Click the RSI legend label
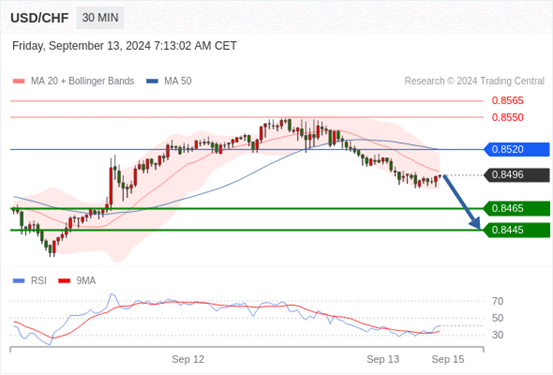553x375 pixels. tap(39, 281)
